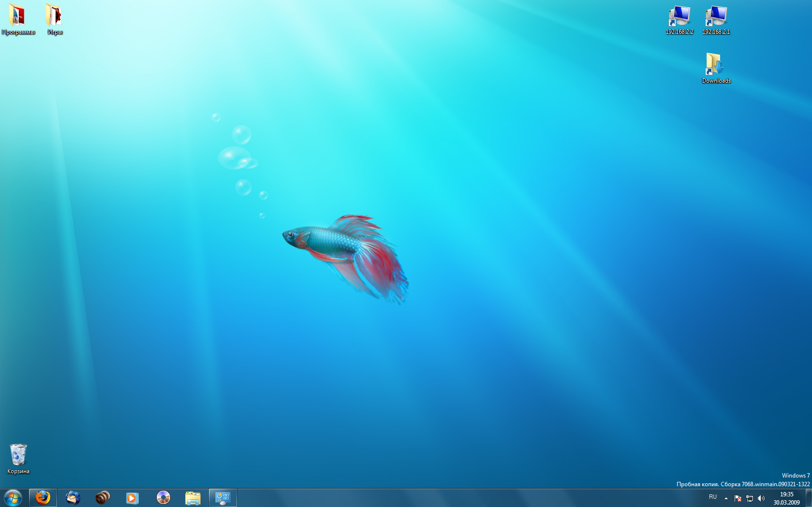
Task: Show hidden tray icons arrow
Action: coord(726,498)
